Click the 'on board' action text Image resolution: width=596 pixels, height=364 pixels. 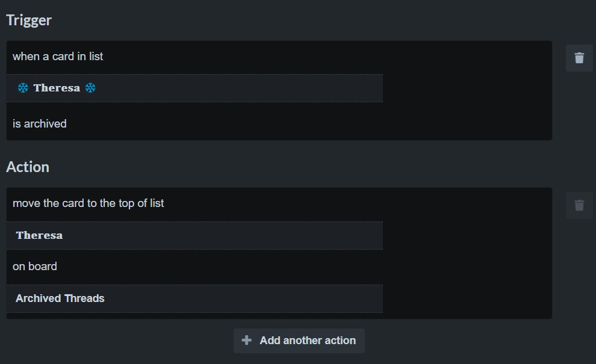pos(35,267)
